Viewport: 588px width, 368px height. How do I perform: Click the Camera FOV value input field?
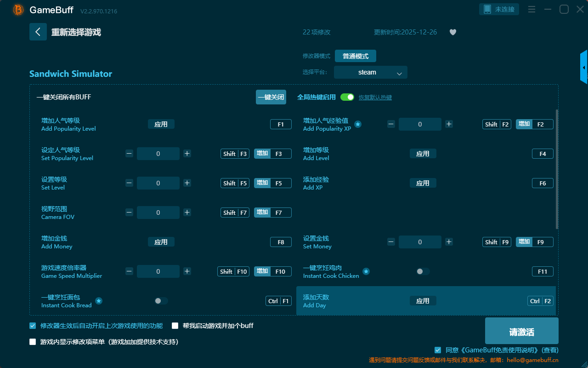(158, 213)
